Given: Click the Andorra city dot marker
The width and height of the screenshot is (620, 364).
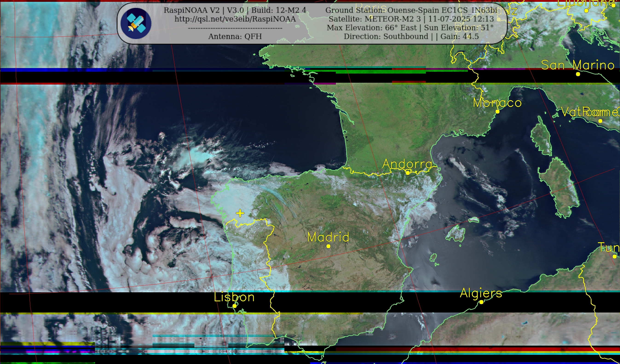Looking at the screenshot, I should point(408,173).
